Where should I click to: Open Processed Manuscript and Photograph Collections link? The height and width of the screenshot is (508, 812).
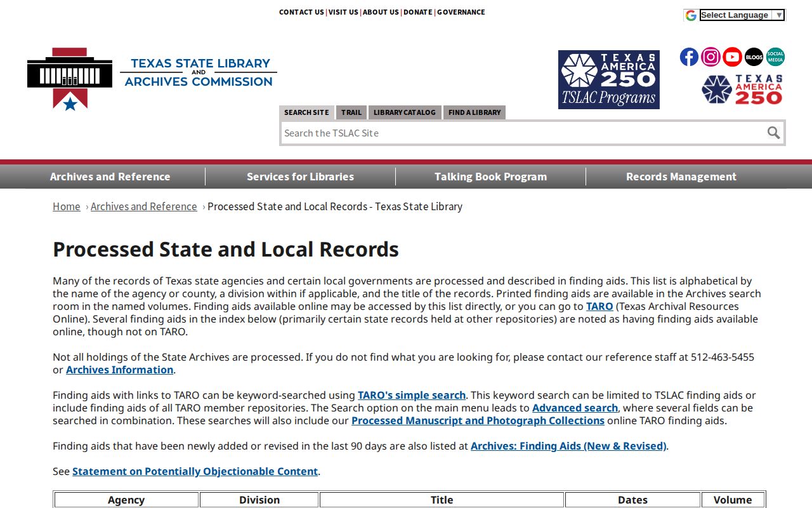click(x=478, y=420)
